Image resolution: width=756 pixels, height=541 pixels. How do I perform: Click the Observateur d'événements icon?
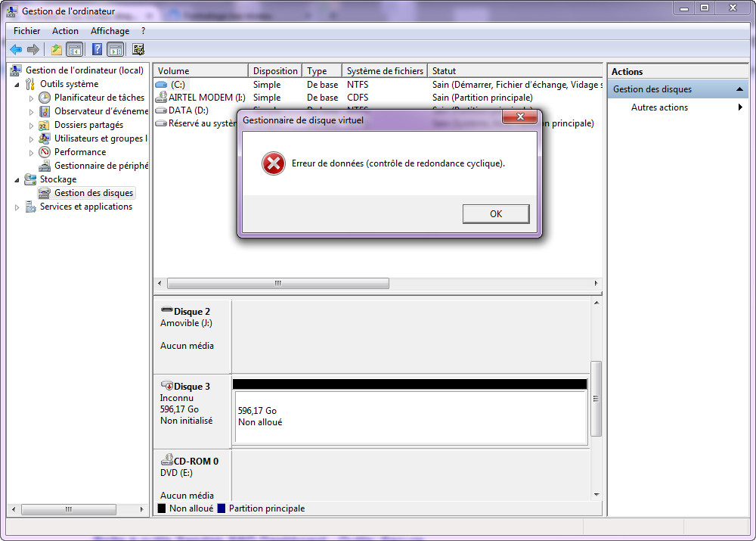45,111
